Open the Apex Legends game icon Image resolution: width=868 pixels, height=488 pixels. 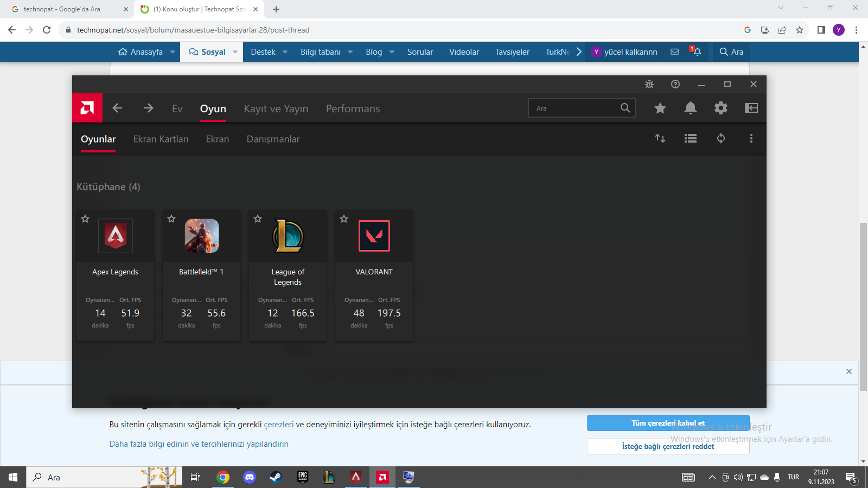(x=116, y=236)
